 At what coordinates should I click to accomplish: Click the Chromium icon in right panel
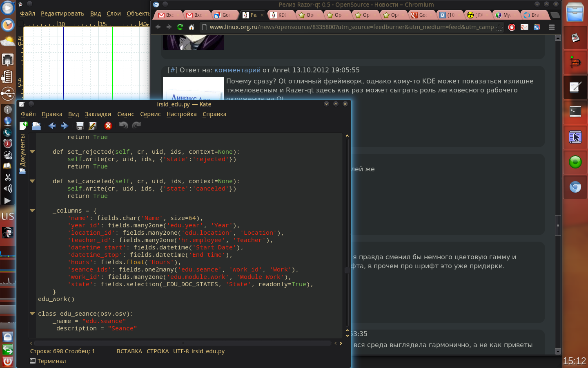(575, 187)
